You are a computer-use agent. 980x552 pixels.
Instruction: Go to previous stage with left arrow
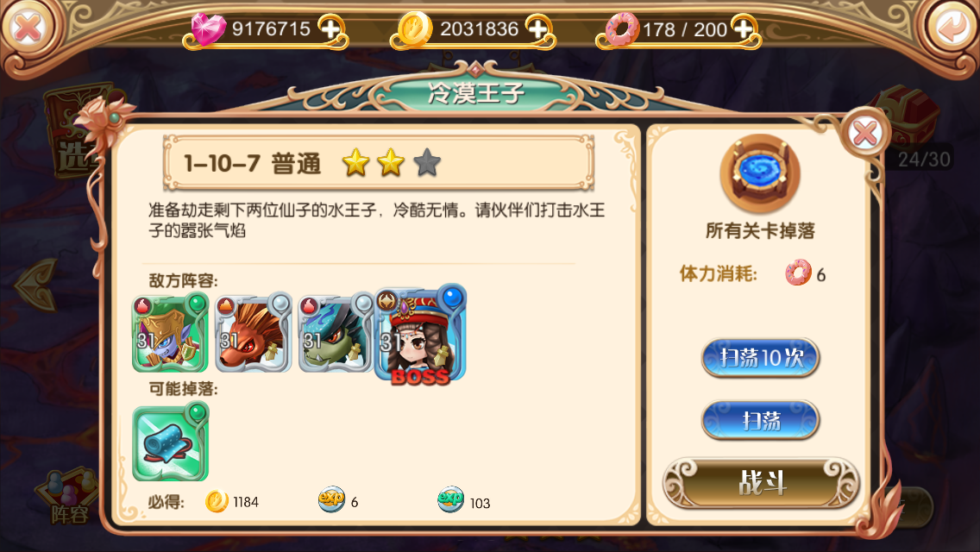click(36, 285)
